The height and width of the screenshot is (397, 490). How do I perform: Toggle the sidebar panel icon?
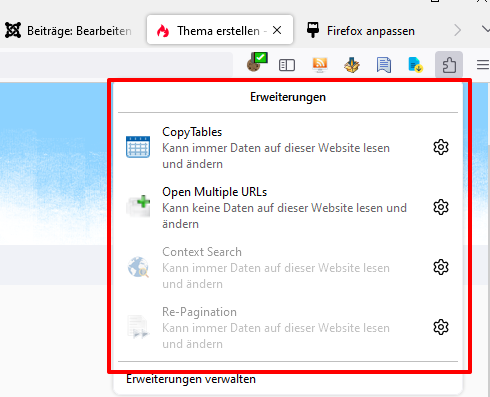[x=287, y=65]
